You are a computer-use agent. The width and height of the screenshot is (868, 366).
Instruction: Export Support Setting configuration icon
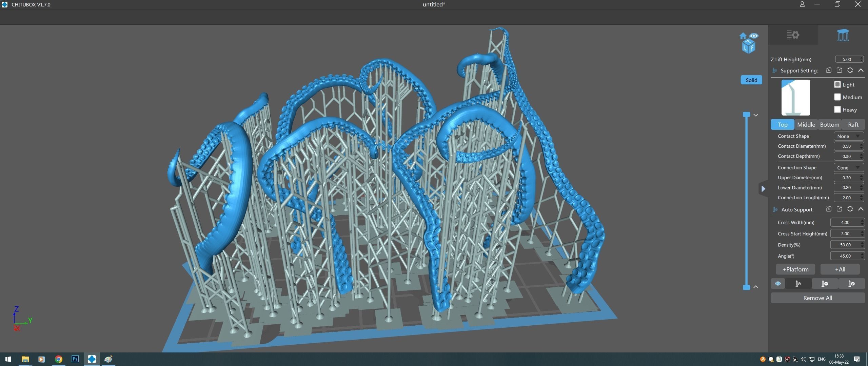[839, 70]
